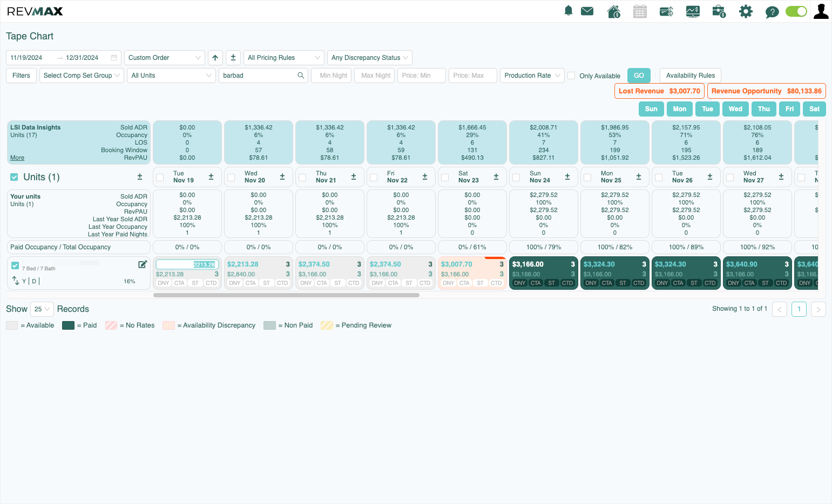Image resolution: width=832 pixels, height=504 pixels.
Task: Open the Custom Order dropdown
Action: coord(165,58)
